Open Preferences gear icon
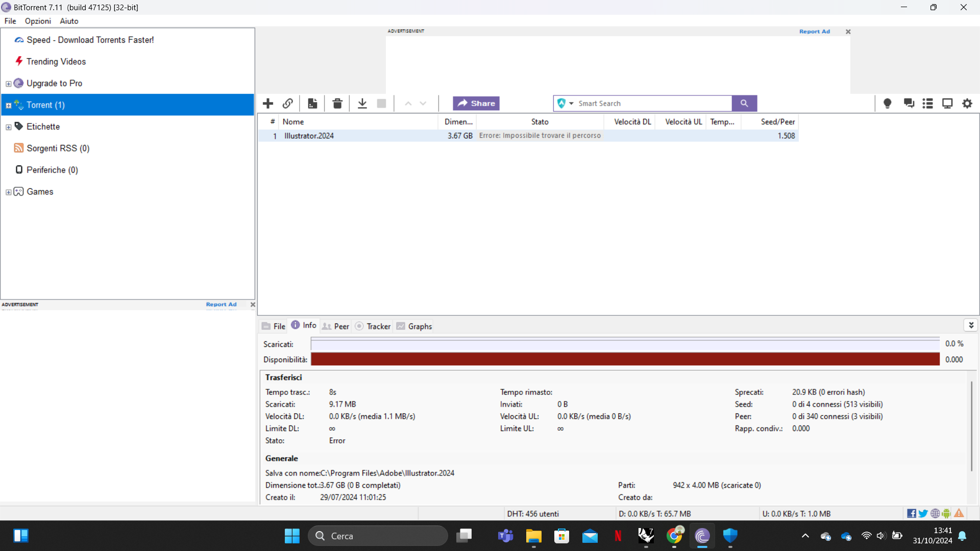 coord(967,104)
